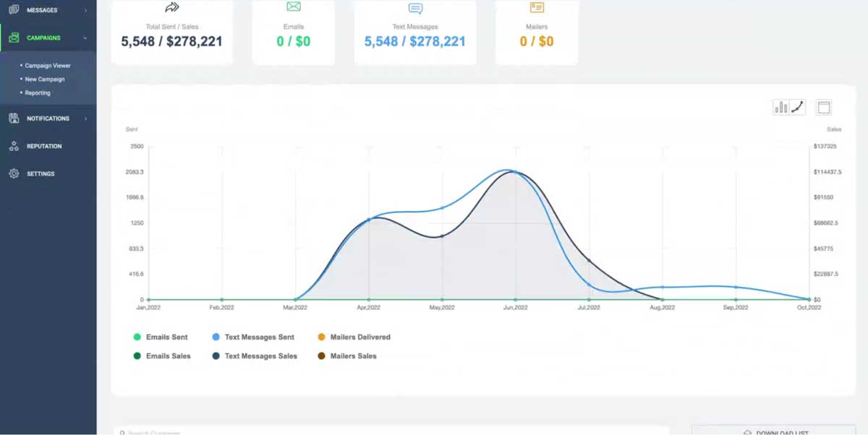Click the Campaigns envelope icon
Image resolution: width=868 pixels, height=435 pixels.
point(14,38)
